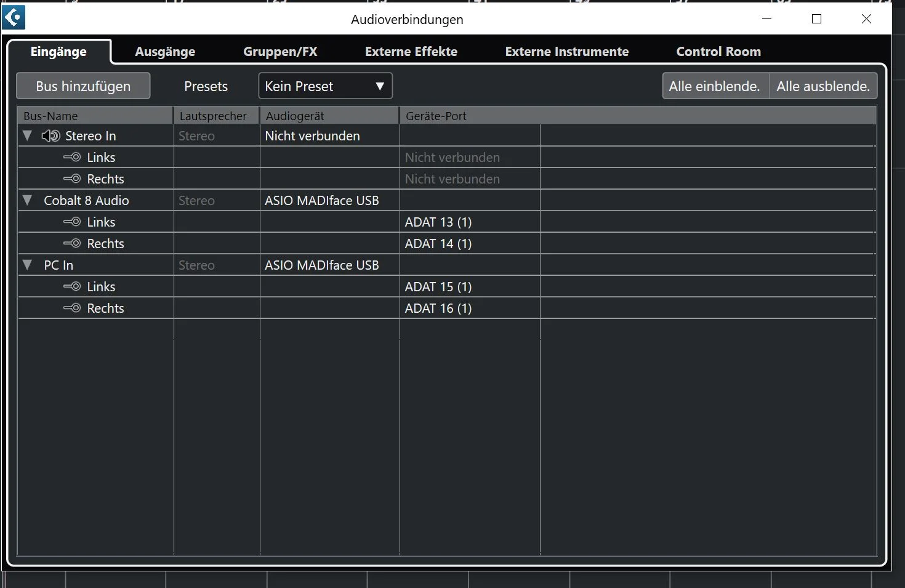The width and height of the screenshot is (905, 588).
Task: Open audio device dropdown for Stereo In
Action: pos(329,135)
